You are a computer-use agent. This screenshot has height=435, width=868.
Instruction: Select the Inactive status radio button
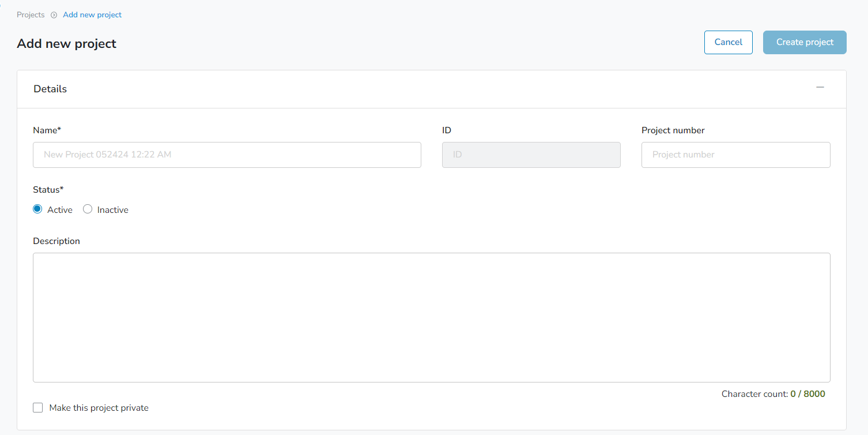(x=88, y=209)
